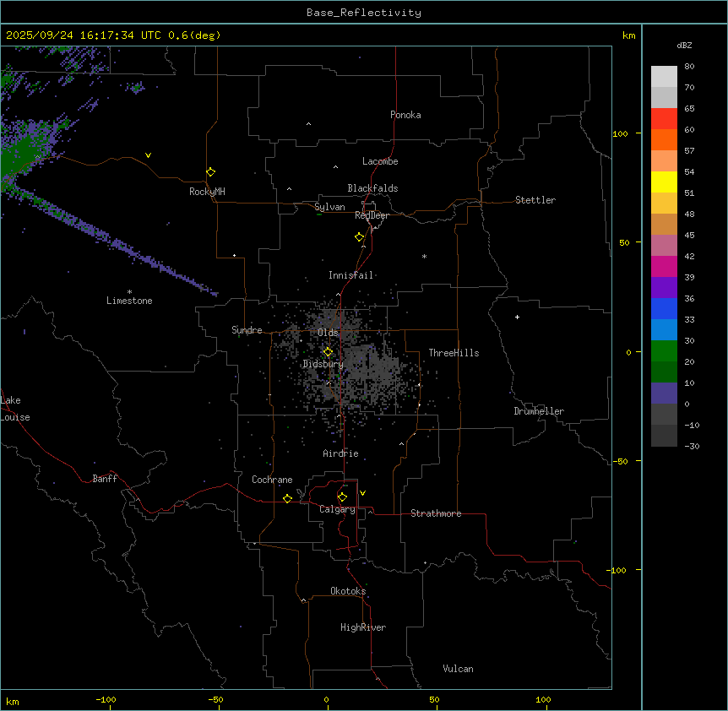This screenshot has height=711, width=728.
Task: Select the red swatch in dBZ legend
Action: (664, 119)
